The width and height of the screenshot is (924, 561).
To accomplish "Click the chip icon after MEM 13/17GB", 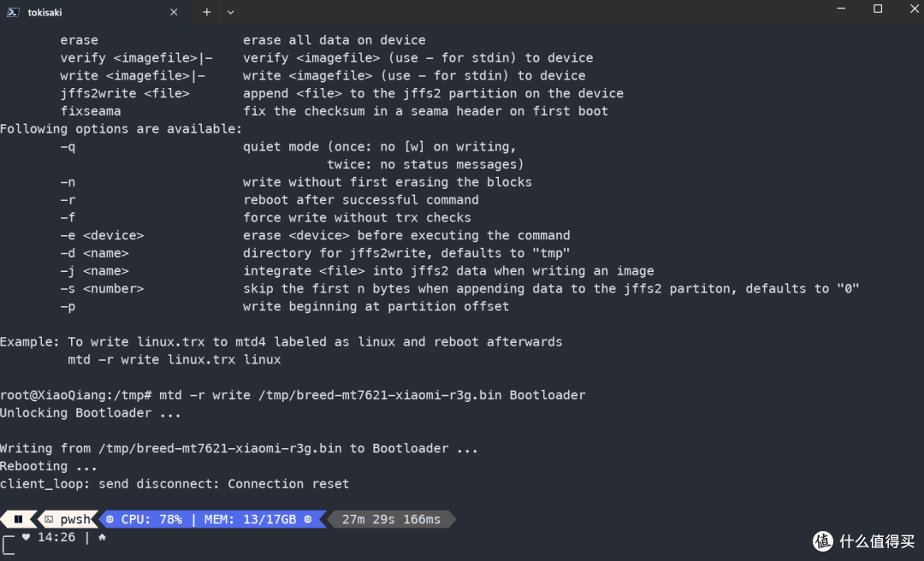I will coord(308,519).
